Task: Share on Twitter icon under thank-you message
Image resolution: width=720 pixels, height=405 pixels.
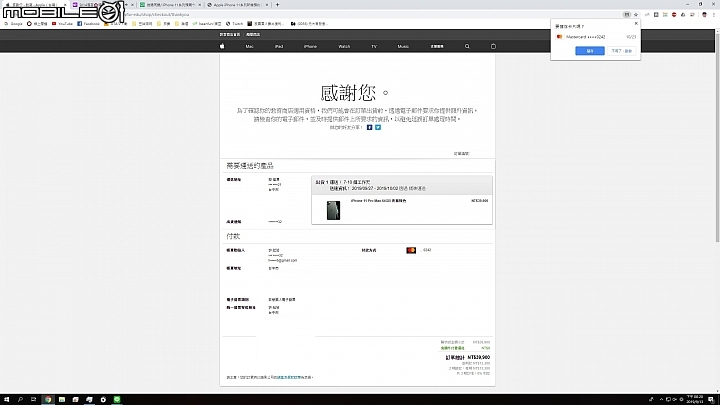Action: click(x=377, y=127)
